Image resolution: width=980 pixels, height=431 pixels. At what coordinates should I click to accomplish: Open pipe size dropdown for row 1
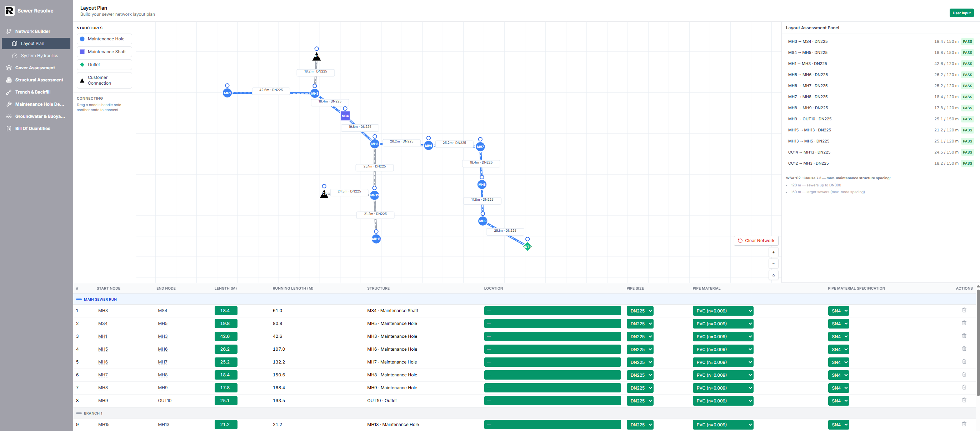point(640,311)
